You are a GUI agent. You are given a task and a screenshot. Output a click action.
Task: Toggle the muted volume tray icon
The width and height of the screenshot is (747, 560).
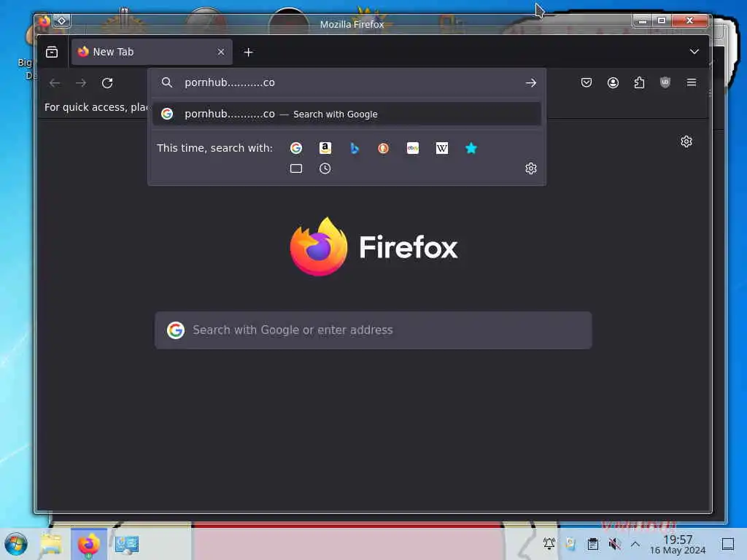(614, 543)
